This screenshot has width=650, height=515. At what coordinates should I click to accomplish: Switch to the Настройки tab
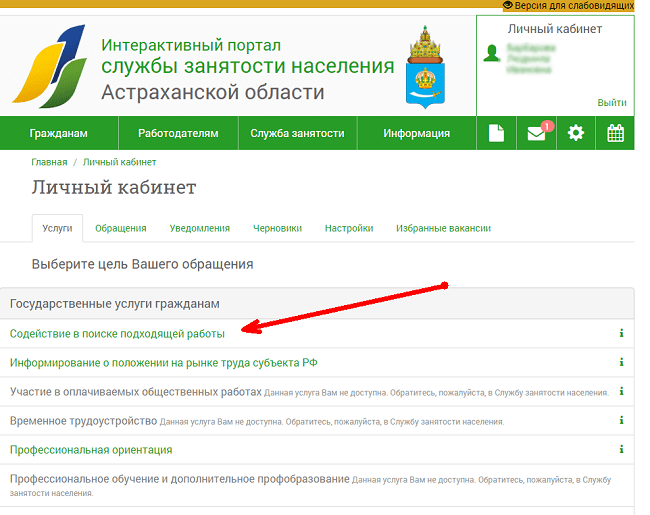pyautogui.click(x=349, y=228)
